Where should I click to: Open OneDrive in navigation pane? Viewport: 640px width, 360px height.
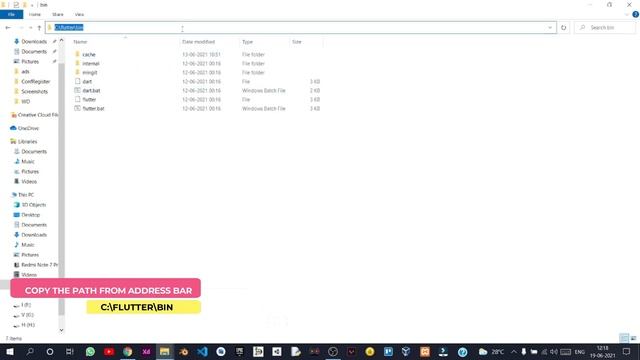pos(28,128)
